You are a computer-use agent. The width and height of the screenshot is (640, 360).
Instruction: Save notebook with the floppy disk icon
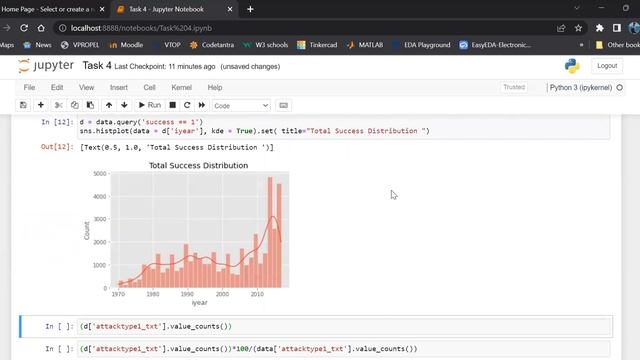23,105
